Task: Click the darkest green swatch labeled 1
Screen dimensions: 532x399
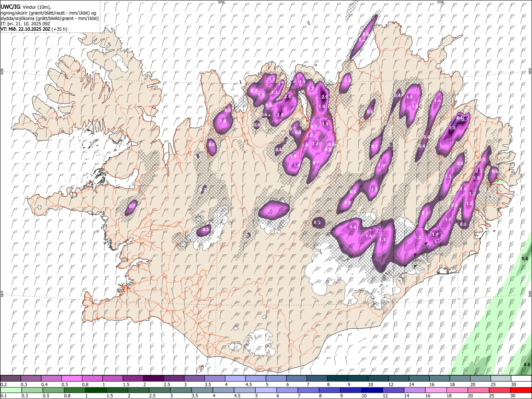Action: pos(96,390)
